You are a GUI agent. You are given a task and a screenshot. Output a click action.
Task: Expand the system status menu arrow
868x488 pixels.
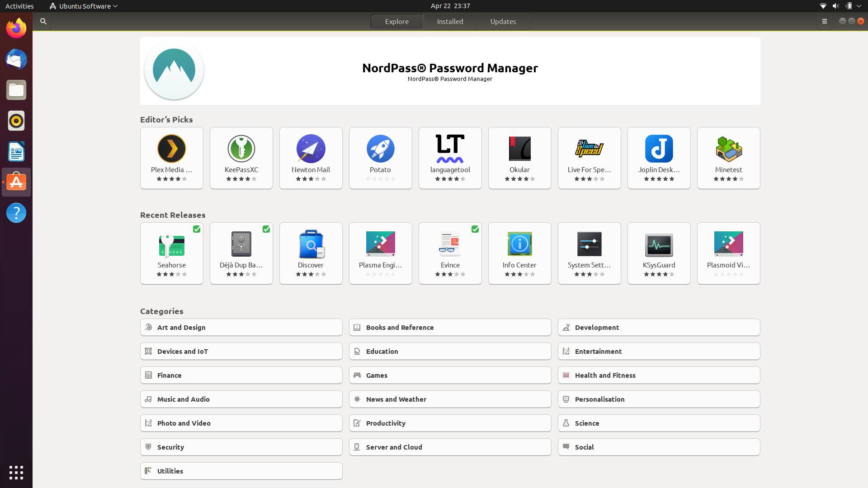pyautogui.click(x=859, y=6)
